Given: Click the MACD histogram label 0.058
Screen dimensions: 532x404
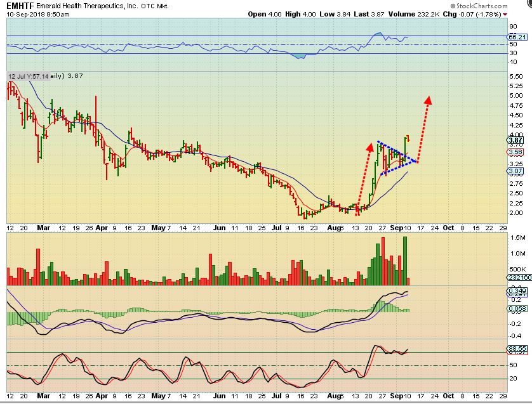Looking at the screenshot, I should click(x=517, y=309).
